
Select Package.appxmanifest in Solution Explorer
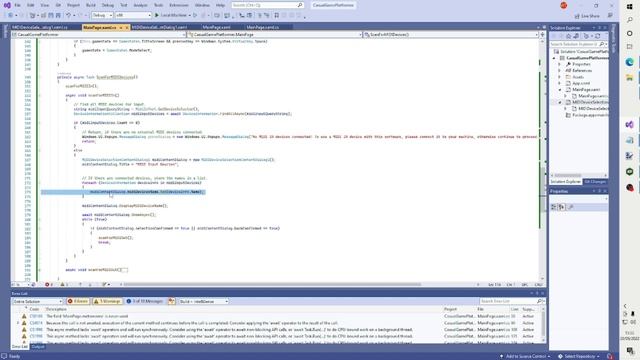[587, 115]
